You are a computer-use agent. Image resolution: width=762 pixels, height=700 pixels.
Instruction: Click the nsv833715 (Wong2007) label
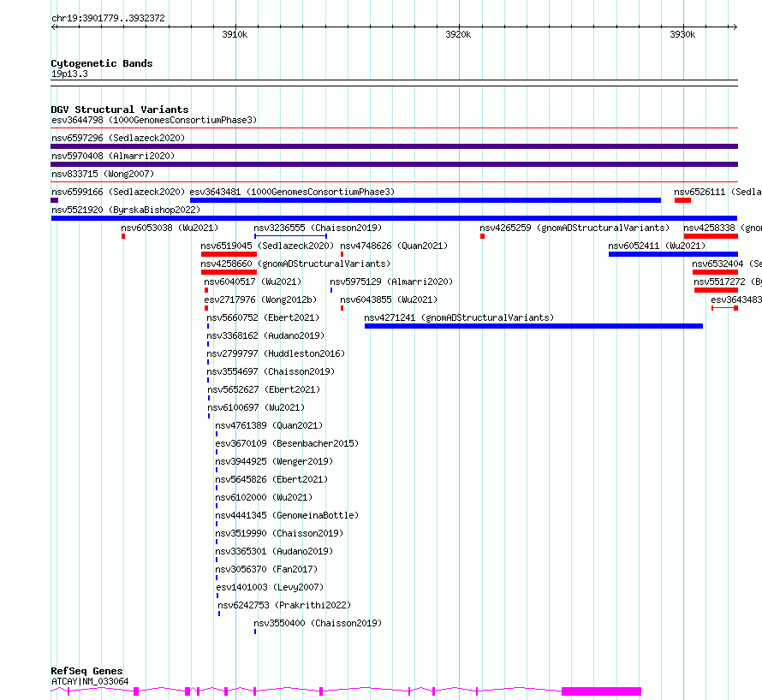103,174
